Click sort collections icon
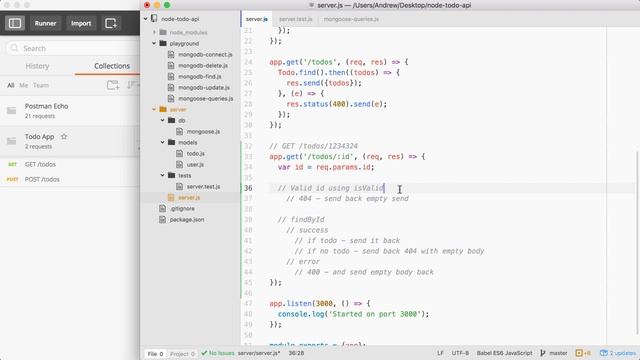The height and width of the screenshot is (360, 640). pyautogui.click(x=132, y=85)
